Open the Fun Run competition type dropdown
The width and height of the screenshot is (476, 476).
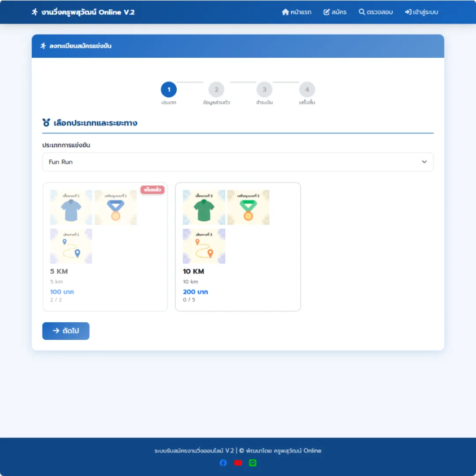[x=238, y=162]
